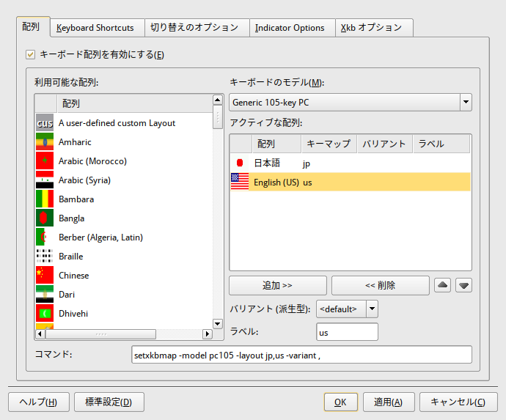The image size is (506, 420).
Task: Select the English (US) active layout row
Action: [351, 182]
